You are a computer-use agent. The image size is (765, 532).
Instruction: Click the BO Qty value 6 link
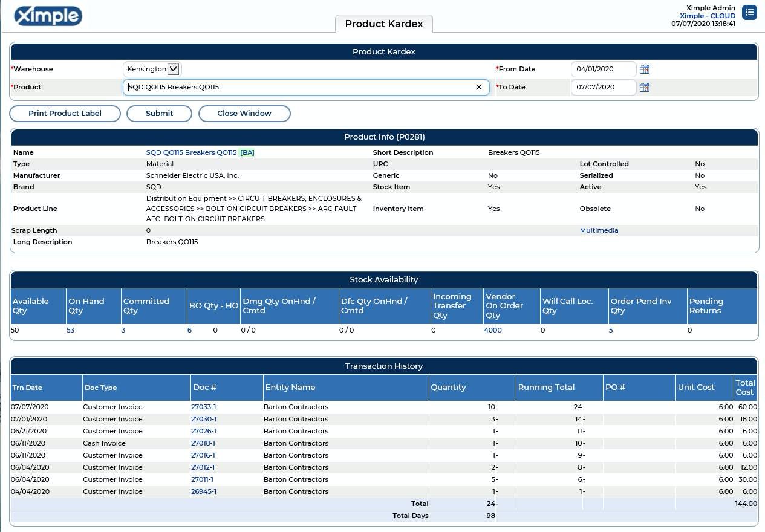(189, 330)
